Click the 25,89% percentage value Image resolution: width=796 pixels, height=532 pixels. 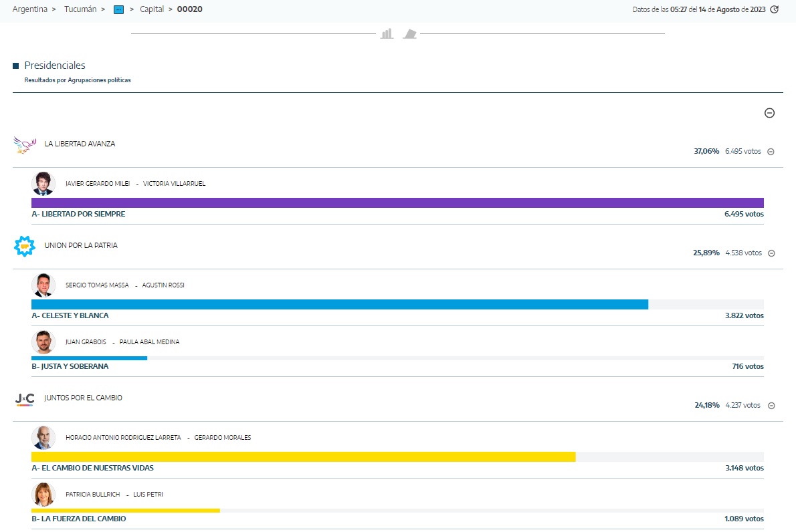(706, 253)
